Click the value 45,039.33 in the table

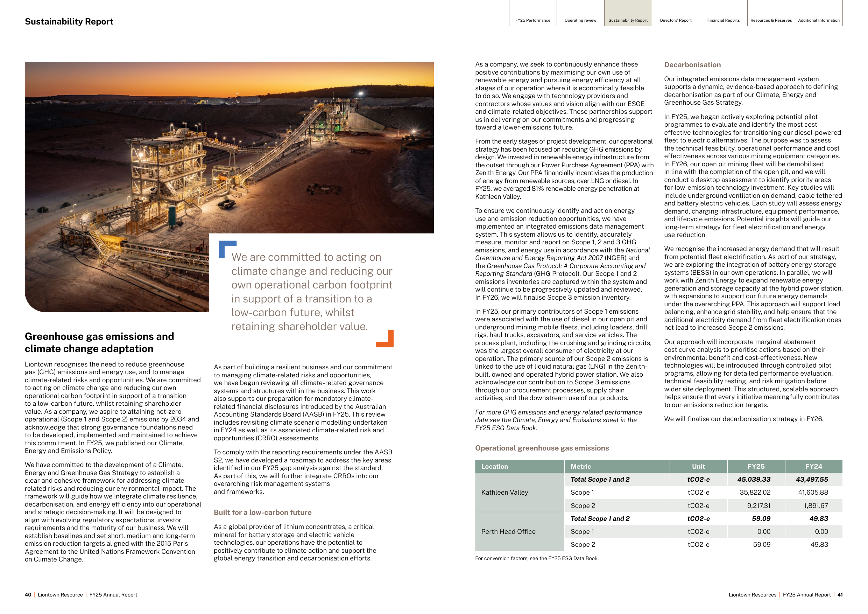(754, 479)
